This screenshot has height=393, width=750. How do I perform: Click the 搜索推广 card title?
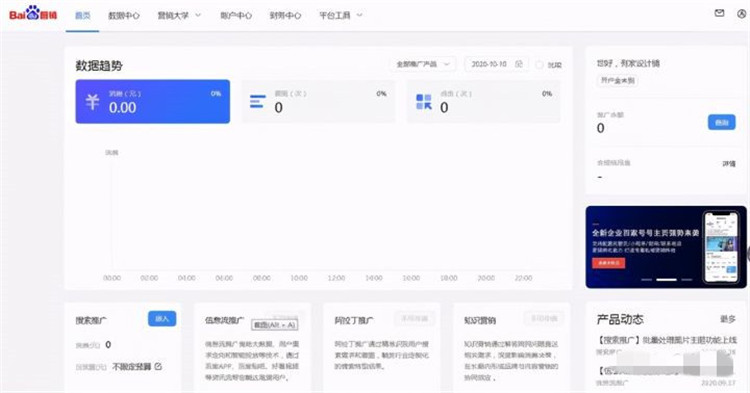tap(91, 320)
